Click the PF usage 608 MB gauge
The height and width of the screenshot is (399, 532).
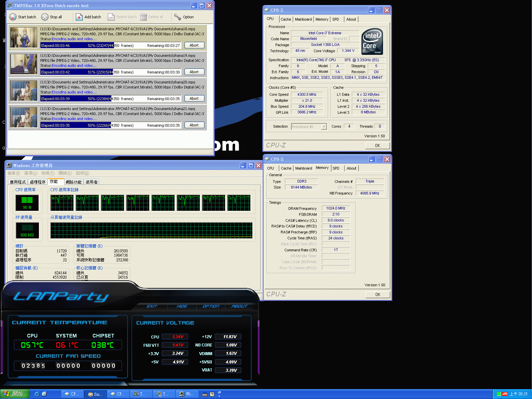tap(27, 230)
